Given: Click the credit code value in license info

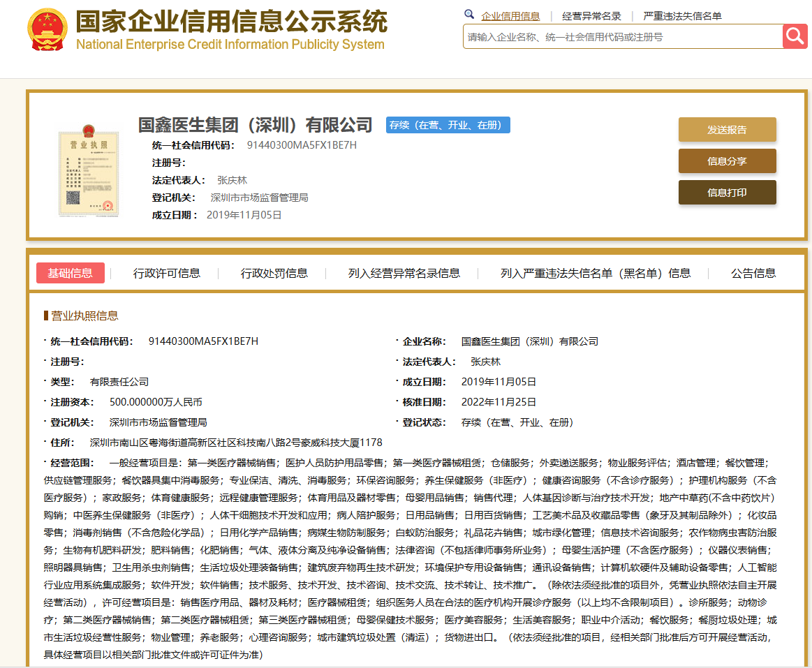Looking at the screenshot, I should point(203,341).
